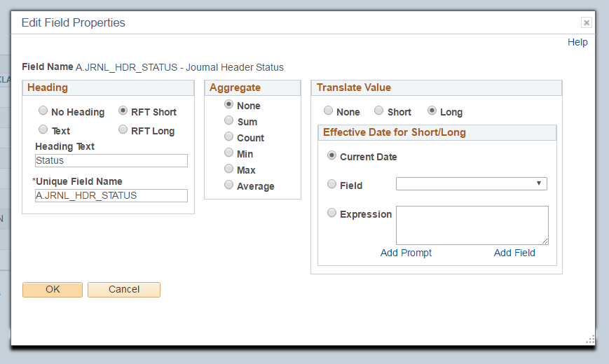The height and width of the screenshot is (364, 609).
Task: Follow the Add Prompt link
Action: click(406, 253)
